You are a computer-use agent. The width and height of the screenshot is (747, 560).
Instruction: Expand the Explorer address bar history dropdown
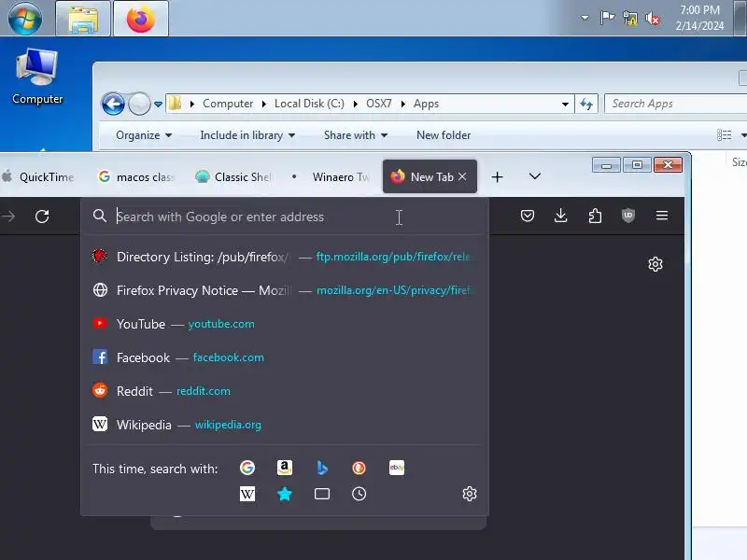tap(565, 104)
